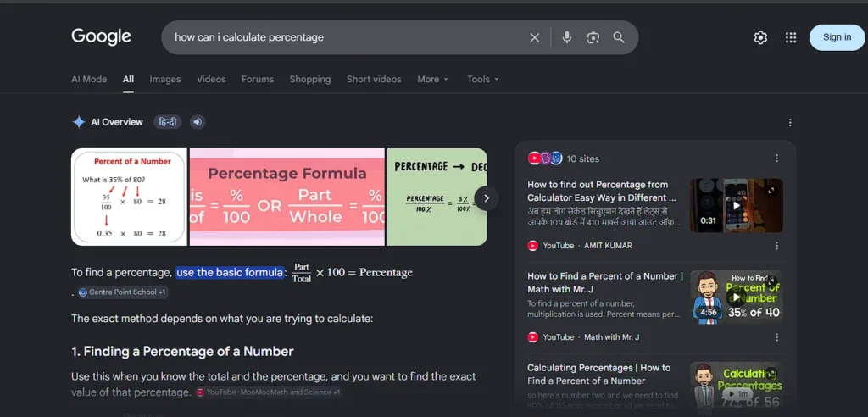Click heading Finding a Percentage of a Number
This screenshot has width=868, height=417.
(183, 351)
